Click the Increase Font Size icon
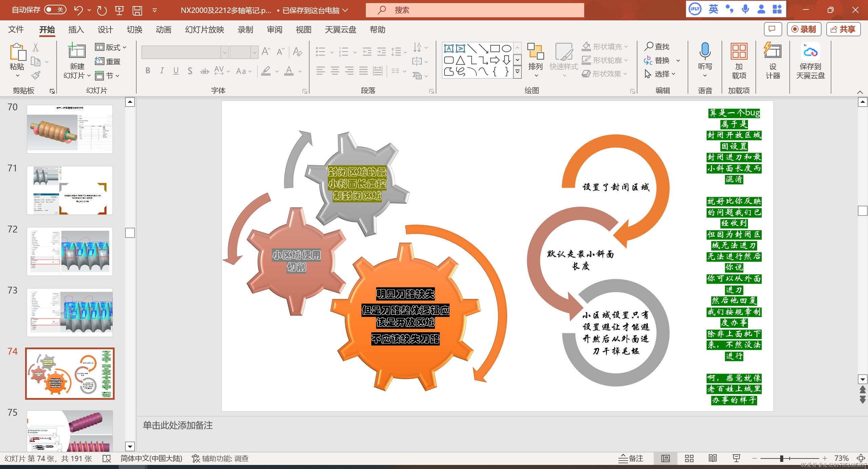 click(266, 52)
